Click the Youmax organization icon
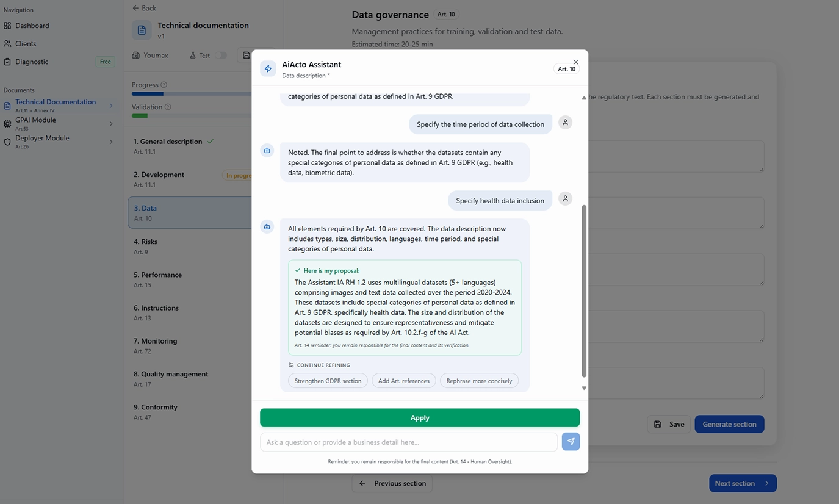Screen dimensions: 839x504 tap(135, 55)
